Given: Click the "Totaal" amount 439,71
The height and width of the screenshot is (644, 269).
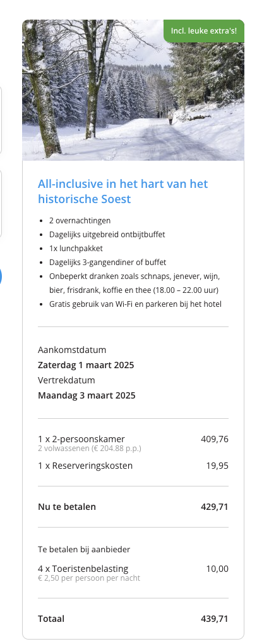Looking at the screenshot, I should 215,619.
